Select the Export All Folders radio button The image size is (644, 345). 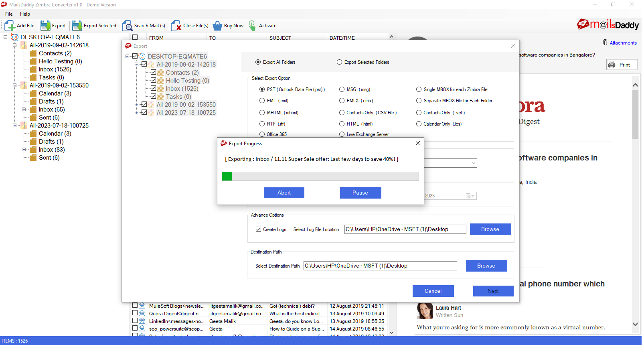pos(258,62)
